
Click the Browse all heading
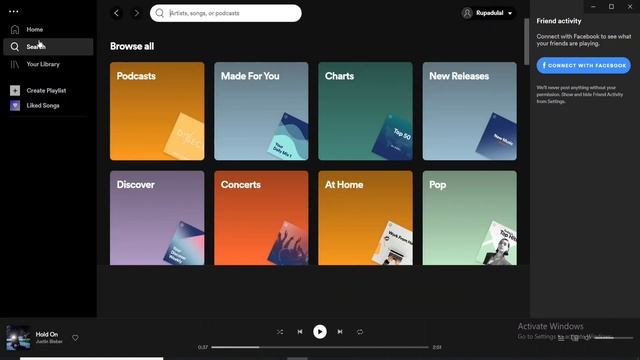pyautogui.click(x=132, y=47)
